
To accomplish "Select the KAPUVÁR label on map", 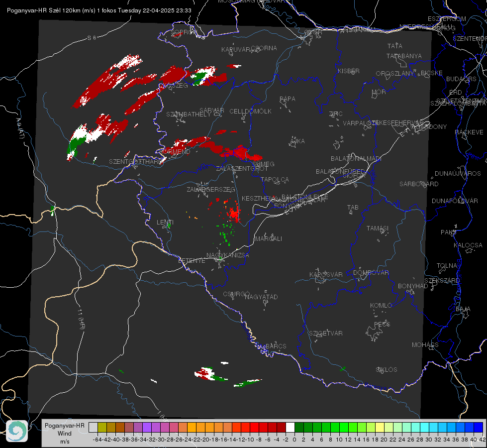I will coord(236,50).
